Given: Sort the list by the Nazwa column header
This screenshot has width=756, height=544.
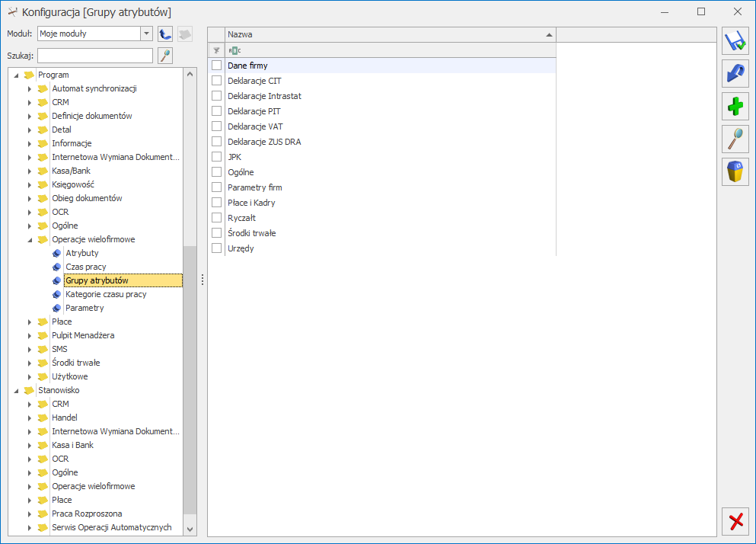Looking at the screenshot, I should click(391, 35).
